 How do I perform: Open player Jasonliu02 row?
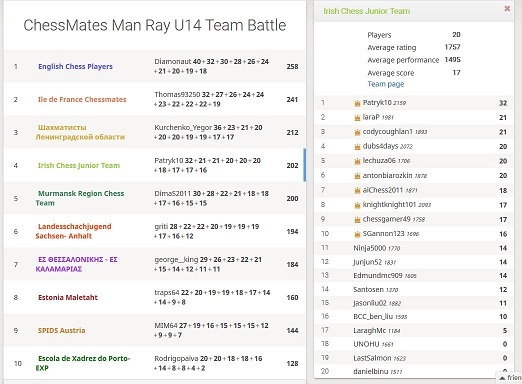(414, 303)
